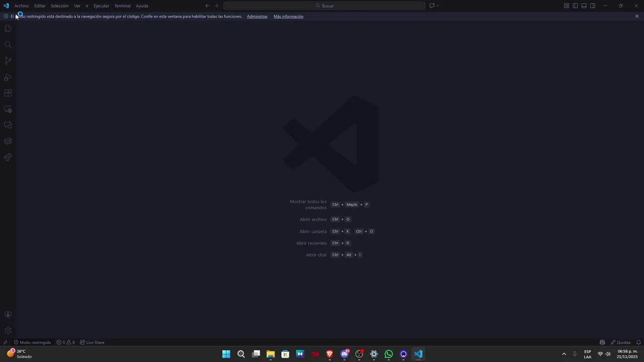The width and height of the screenshot is (644, 362).
Task: Click the Abrir chat label
Action: (x=316, y=255)
